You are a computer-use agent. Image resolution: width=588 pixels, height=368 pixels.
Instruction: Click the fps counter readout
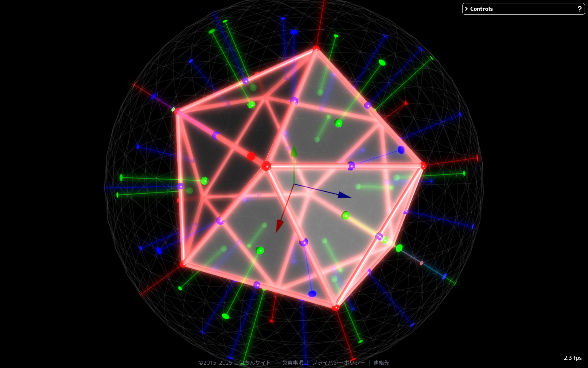(572, 358)
